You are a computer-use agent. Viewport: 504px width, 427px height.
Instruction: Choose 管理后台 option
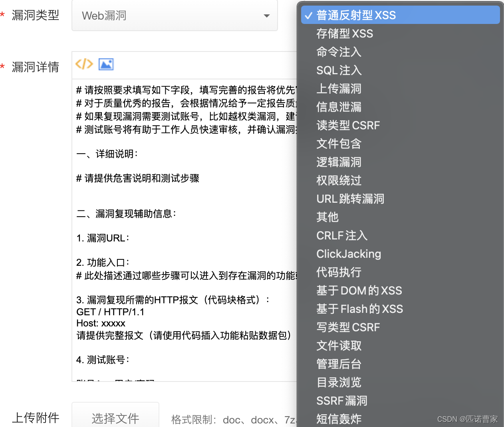[400, 364]
